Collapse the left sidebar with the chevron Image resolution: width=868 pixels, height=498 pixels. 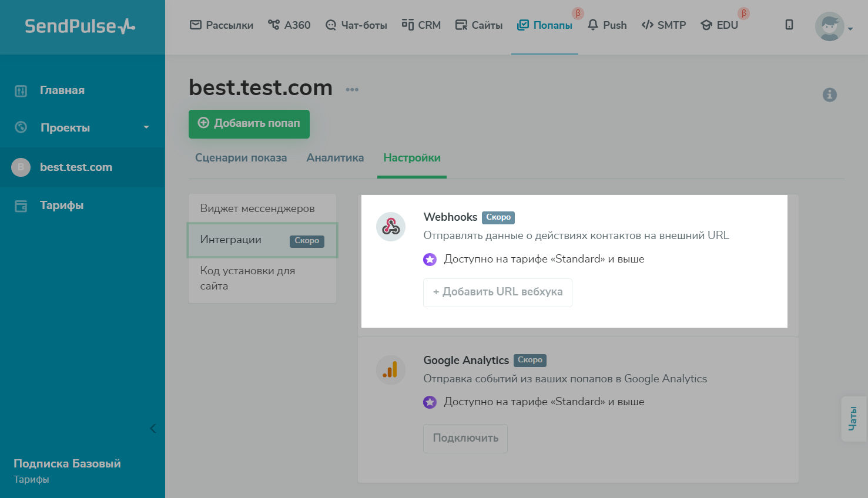click(x=153, y=428)
